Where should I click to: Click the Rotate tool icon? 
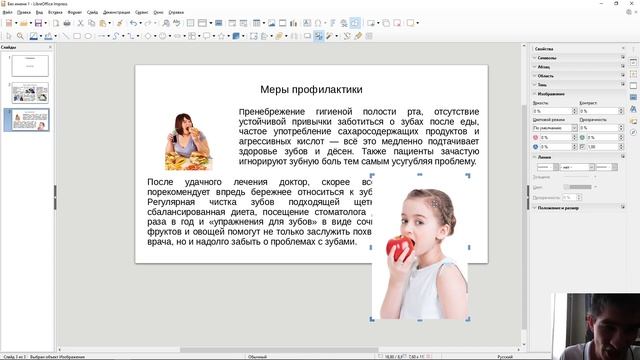pos(253,36)
